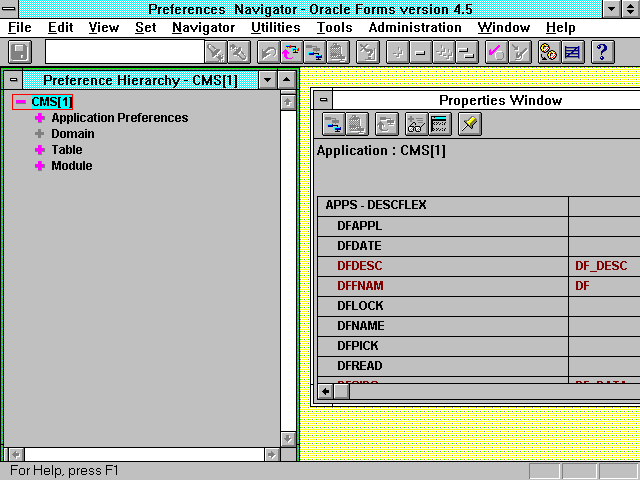The width and height of the screenshot is (640, 480).
Task: Expand the Application Preferences node
Action: point(40,118)
